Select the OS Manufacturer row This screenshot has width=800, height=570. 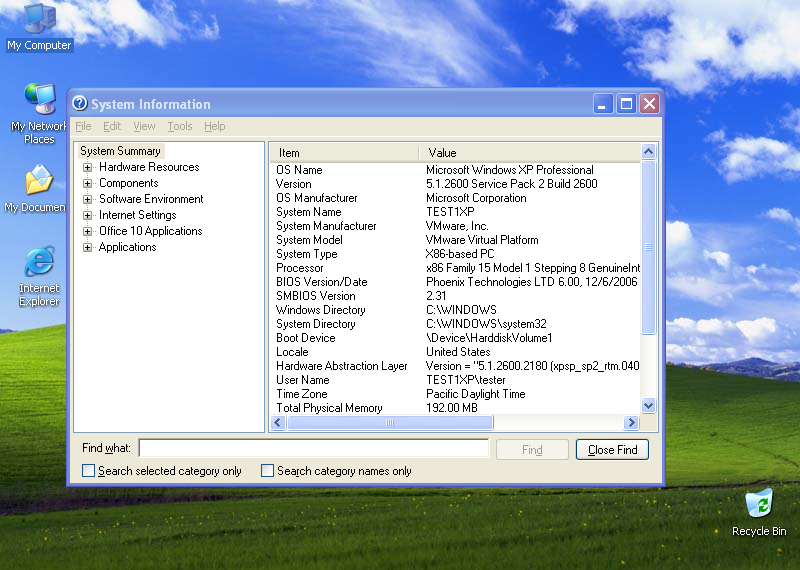[455, 198]
